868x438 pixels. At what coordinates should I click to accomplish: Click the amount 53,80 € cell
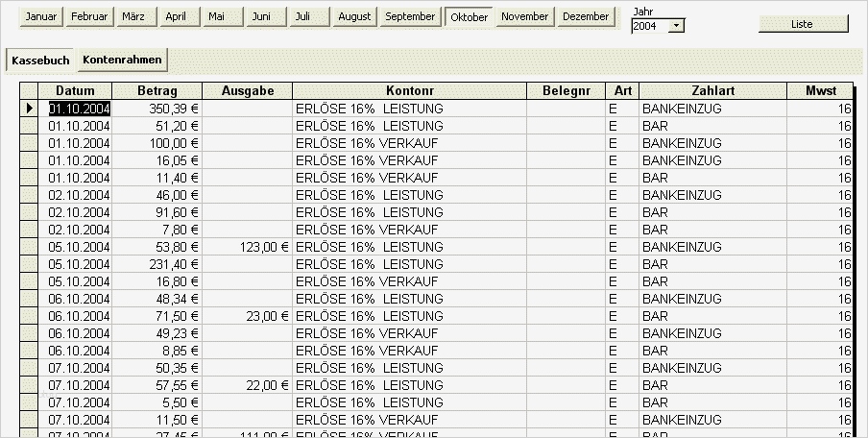[x=157, y=247]
